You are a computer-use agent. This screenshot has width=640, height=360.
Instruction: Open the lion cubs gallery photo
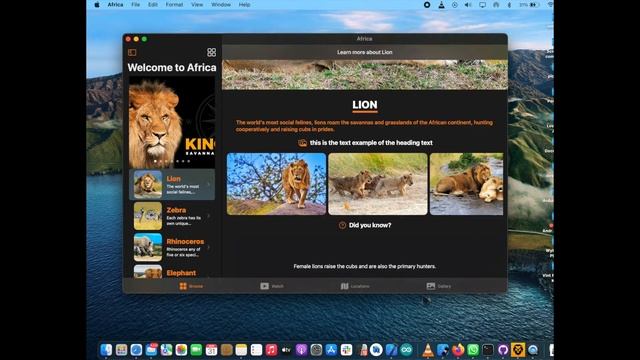pos(378,184)
